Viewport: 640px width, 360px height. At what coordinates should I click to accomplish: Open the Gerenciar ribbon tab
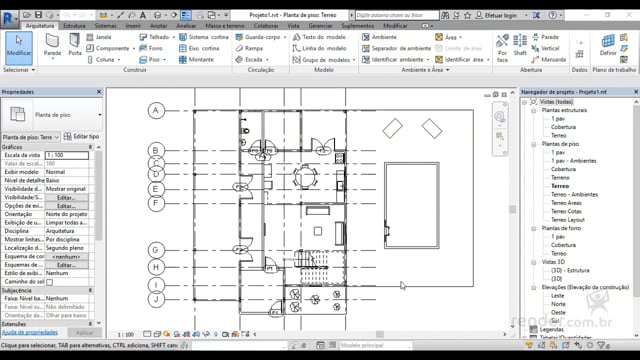(x=320, y=26)
